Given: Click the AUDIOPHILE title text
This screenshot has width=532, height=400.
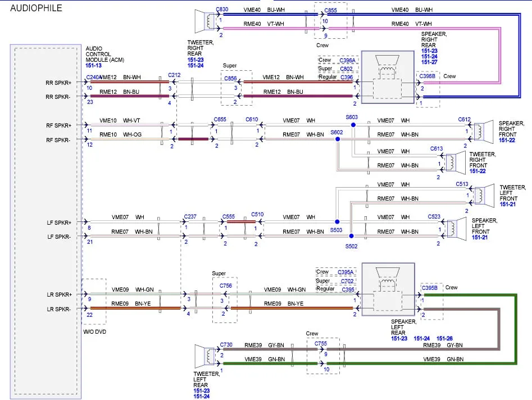Looking at the screenshot, I should tap(37, 8).
